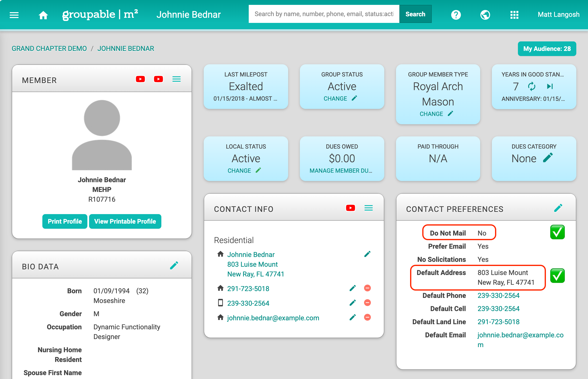Click the help question mark icon
Screen dimensions: 588x379
[456, 15]
